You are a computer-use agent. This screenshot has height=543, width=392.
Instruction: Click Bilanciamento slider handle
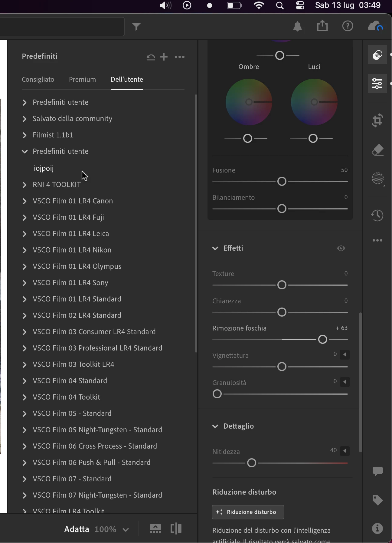coord(282,209)
